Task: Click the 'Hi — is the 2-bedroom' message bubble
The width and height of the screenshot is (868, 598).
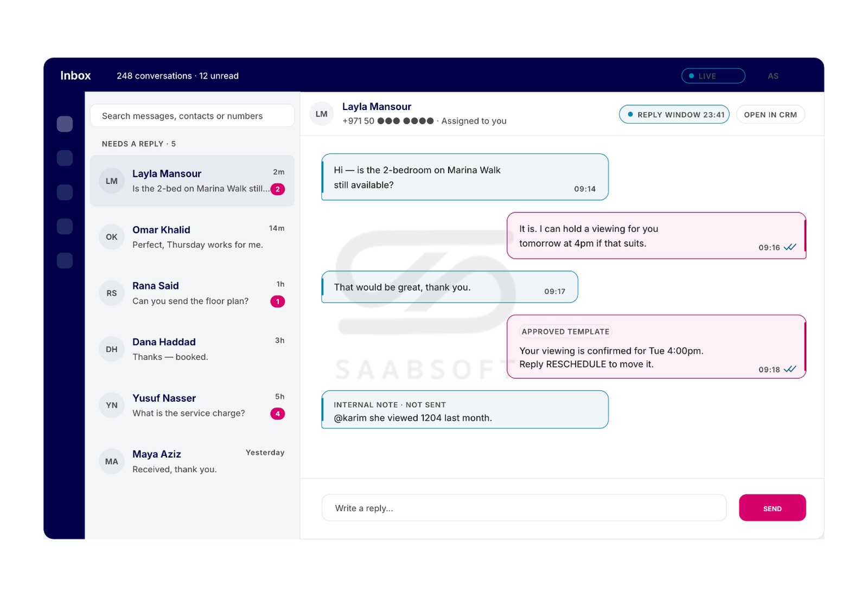Action: 465,177
